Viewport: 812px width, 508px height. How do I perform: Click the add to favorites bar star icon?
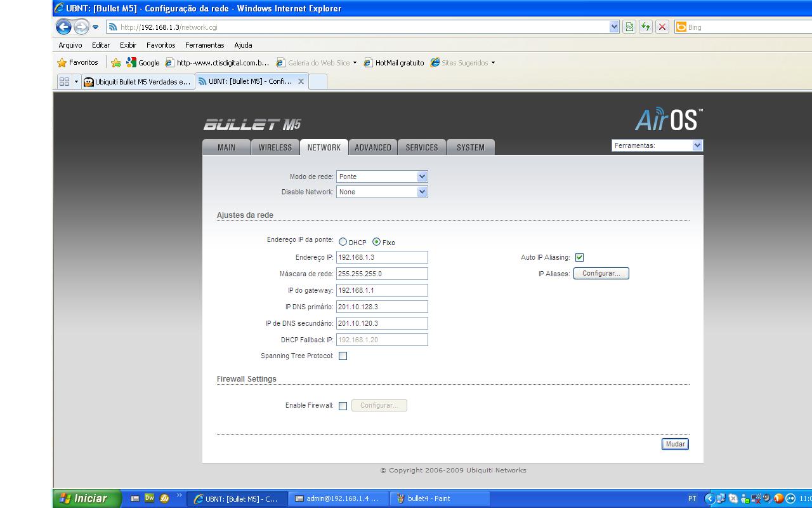tap(115, 62)
